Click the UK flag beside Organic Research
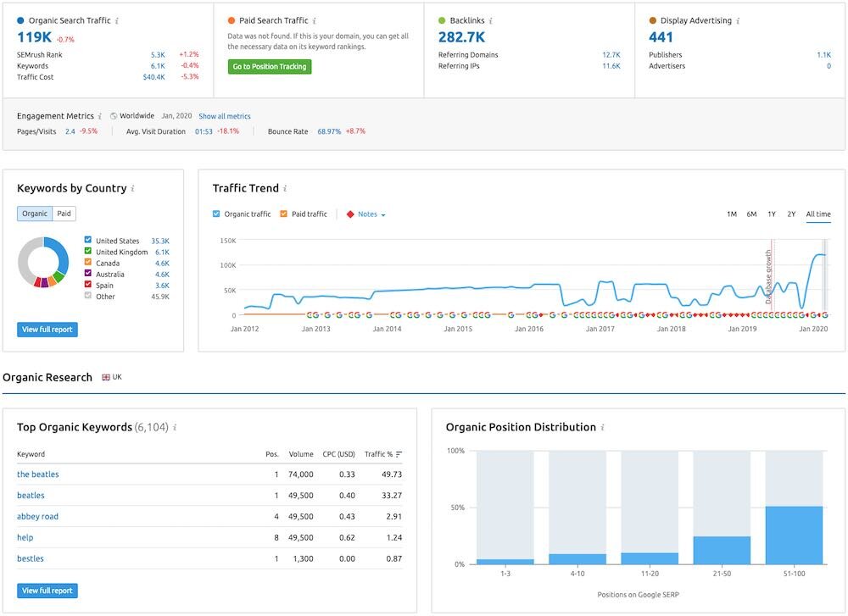 coord(106,376)
